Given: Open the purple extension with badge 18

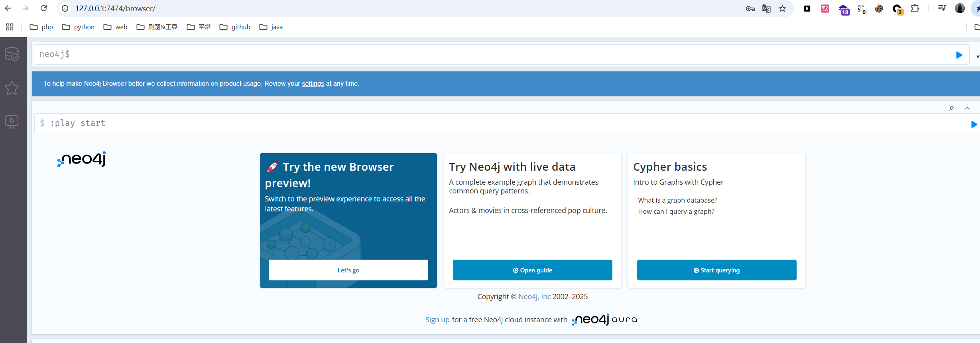Looking at the screenshot, I should (x=844, y=10).
